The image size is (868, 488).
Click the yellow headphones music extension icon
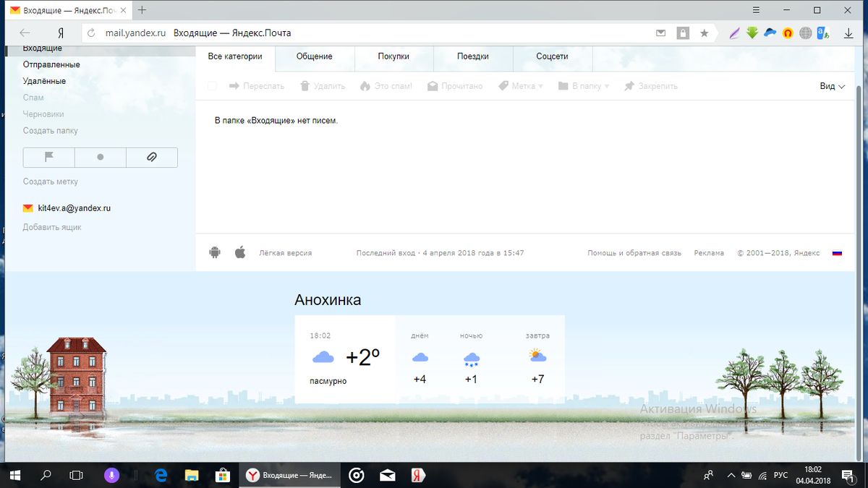(788, 33)
